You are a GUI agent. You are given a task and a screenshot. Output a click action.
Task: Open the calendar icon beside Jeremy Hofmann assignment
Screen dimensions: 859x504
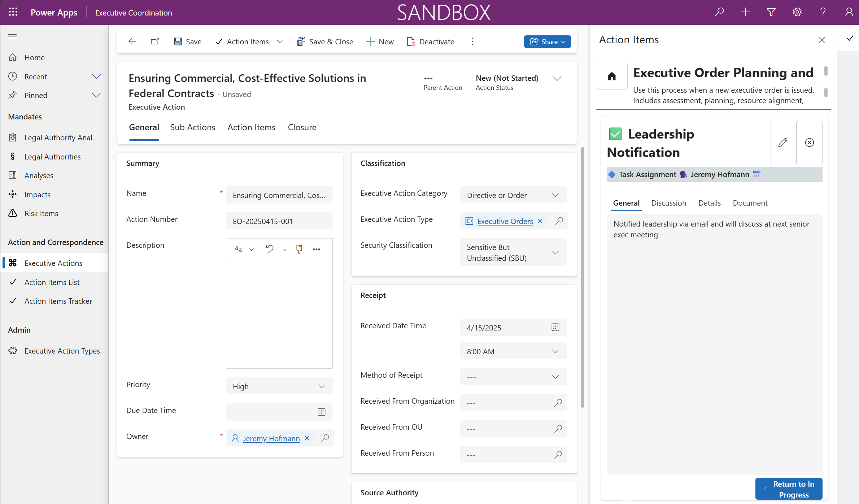click(756, 175)
